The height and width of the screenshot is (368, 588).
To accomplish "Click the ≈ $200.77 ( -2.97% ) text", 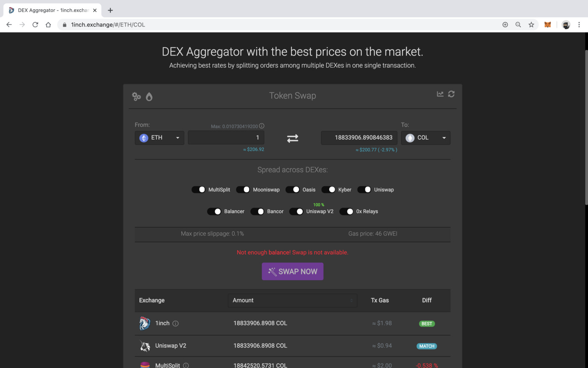I will click(376, 150).
